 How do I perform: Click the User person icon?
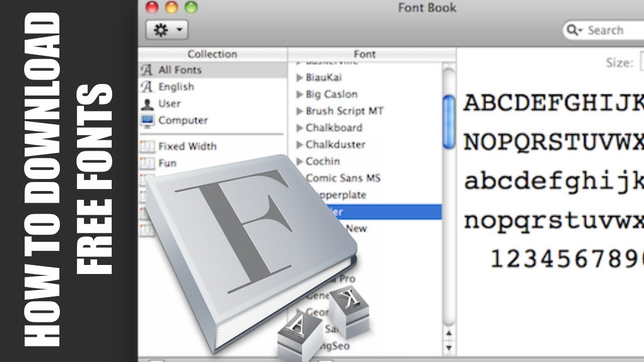[147, 104]
